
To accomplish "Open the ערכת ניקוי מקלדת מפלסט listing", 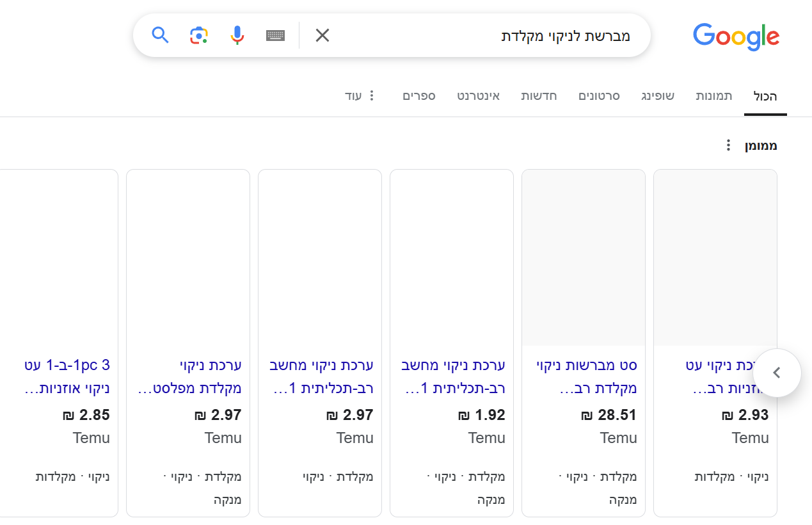I will (x=187, y=373).
